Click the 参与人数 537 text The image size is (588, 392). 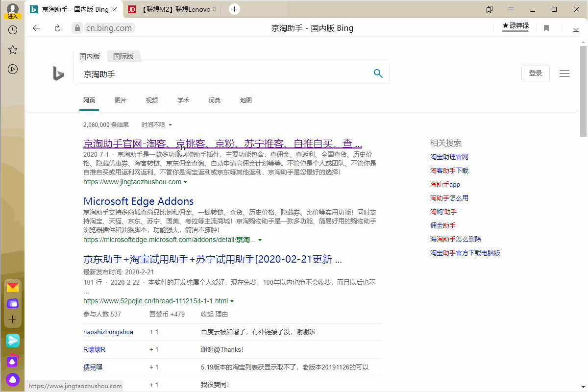(x=102, y=314)
